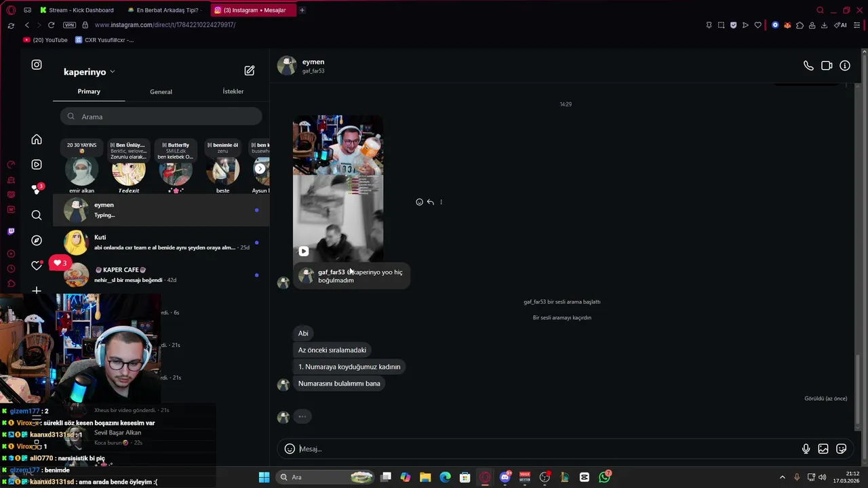The width and height of the screenshot is (868, 488).
Task: Open Instagram search magnifier in sidebar
Action: coord(37,216)
